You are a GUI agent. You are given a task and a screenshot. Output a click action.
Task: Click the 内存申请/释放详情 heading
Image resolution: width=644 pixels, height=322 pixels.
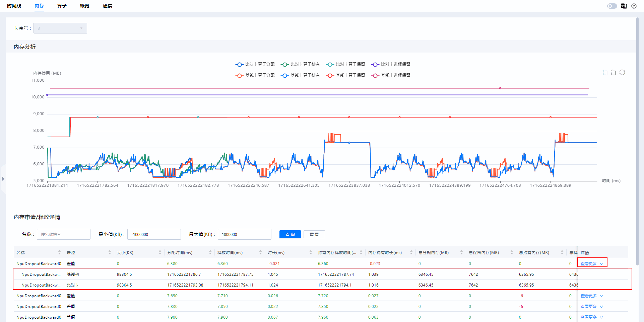[37, 217]
